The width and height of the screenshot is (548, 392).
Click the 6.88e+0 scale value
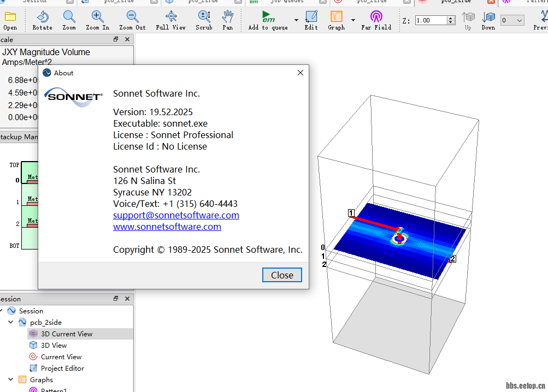tap(23, 80)
